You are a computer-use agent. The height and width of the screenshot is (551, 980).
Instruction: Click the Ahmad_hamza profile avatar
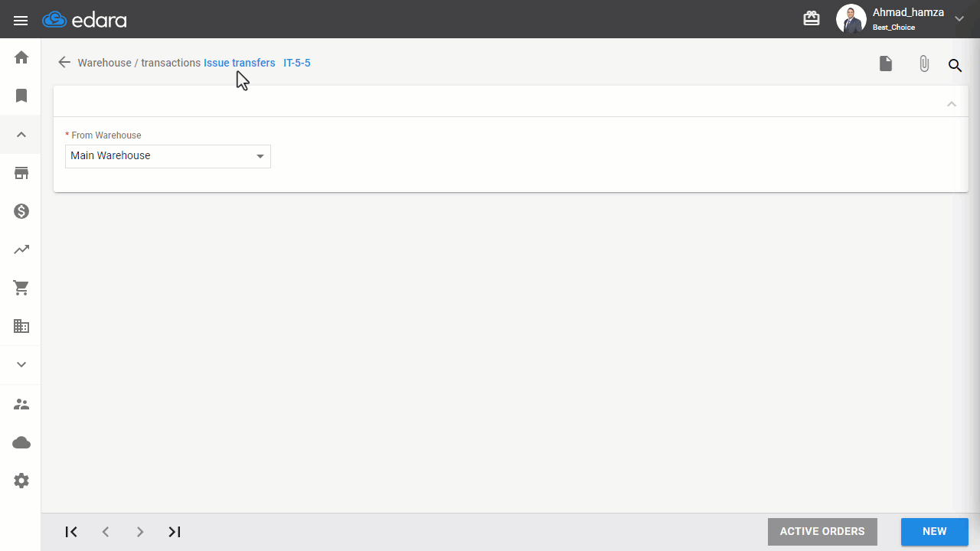pos(851,19)
